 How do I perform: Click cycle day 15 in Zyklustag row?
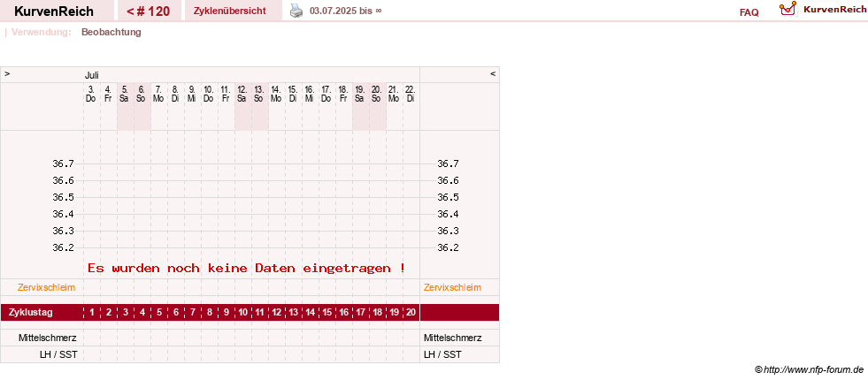[x=327, y=313]
